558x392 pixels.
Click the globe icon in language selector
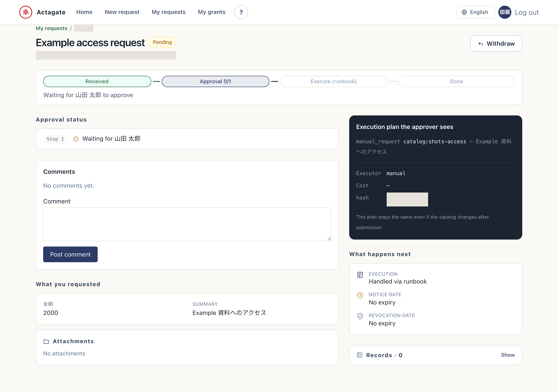point(464,12)
